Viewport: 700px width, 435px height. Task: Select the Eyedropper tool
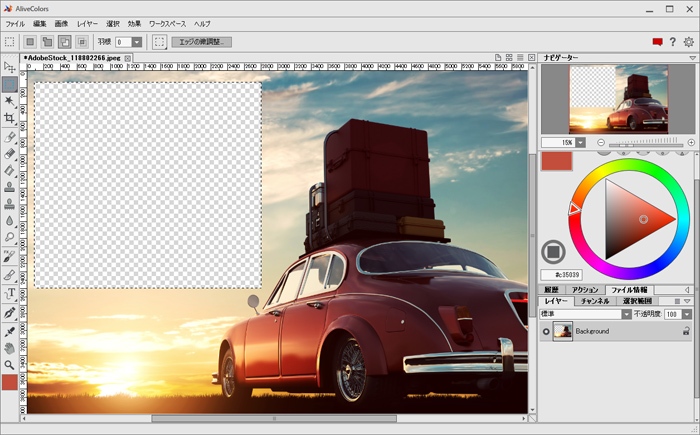coord(9,331)
